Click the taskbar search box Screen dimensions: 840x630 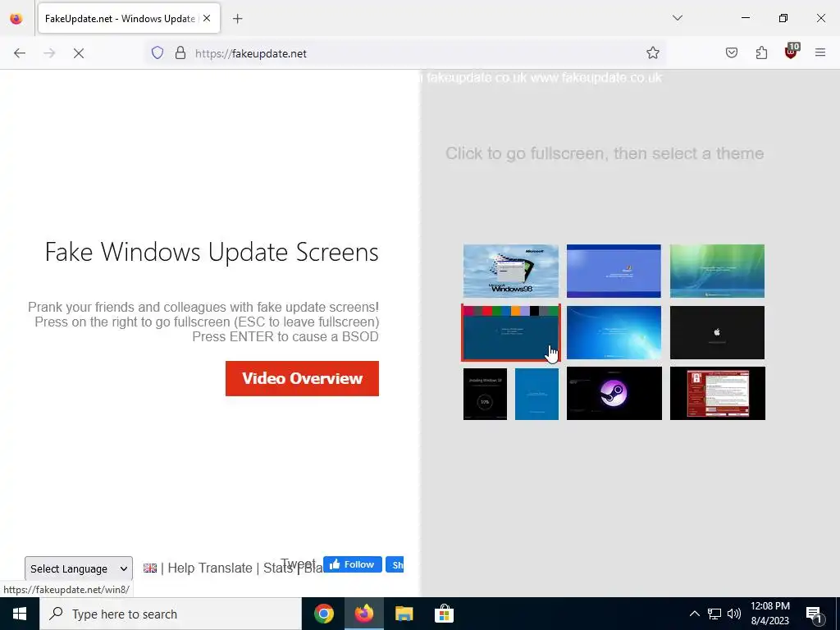(x=171, y=614)
